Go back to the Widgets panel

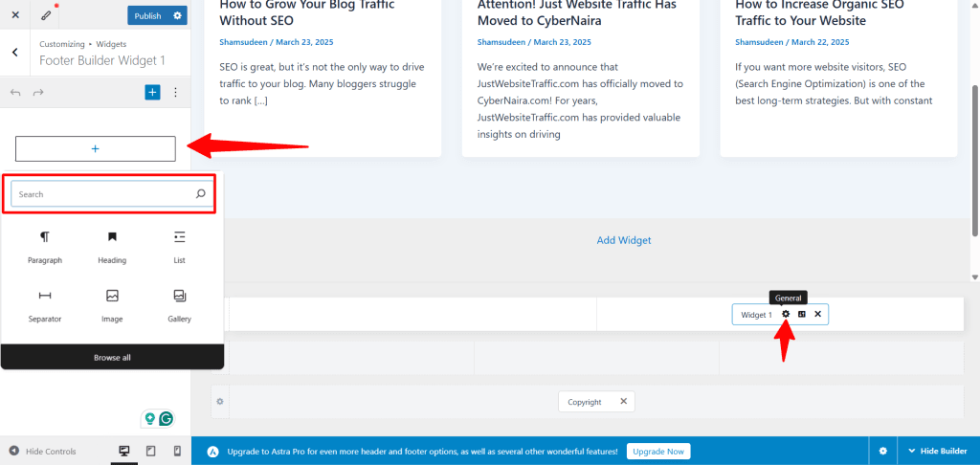tap(15, 53)
